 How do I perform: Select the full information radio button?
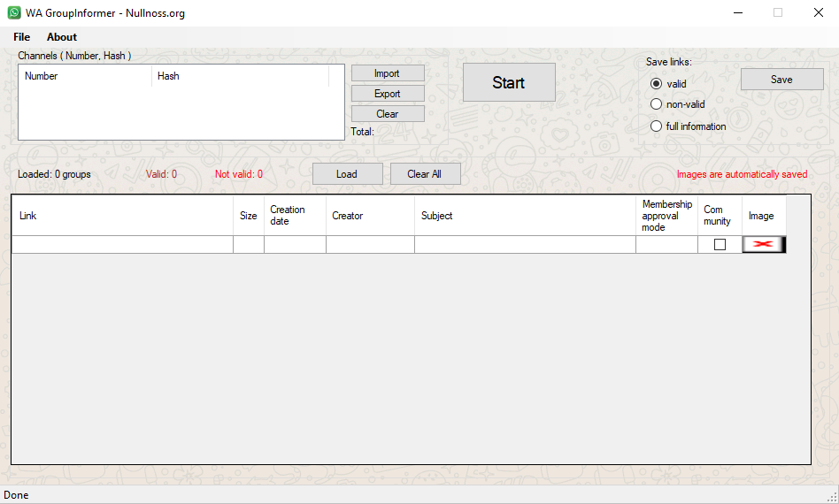tap(656, 126)
